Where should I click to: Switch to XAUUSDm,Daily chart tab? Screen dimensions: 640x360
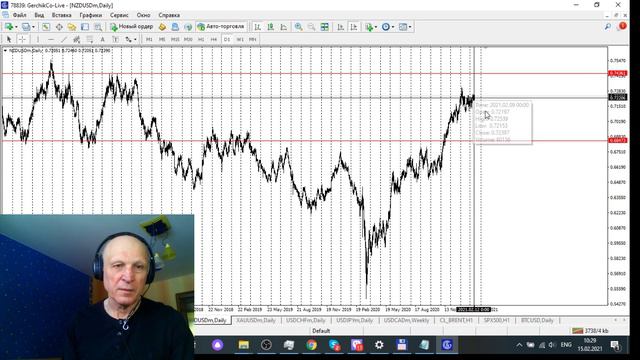click(256, 320)
